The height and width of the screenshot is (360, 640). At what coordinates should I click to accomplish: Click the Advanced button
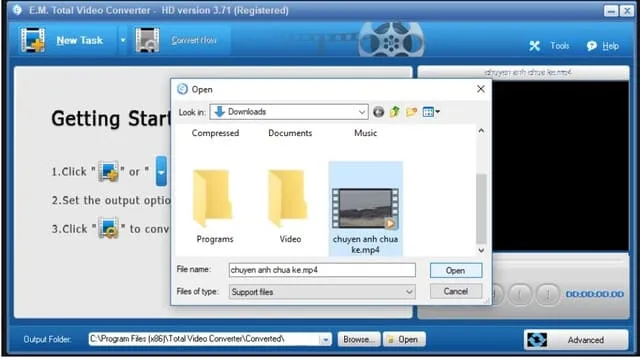(576, 340)
